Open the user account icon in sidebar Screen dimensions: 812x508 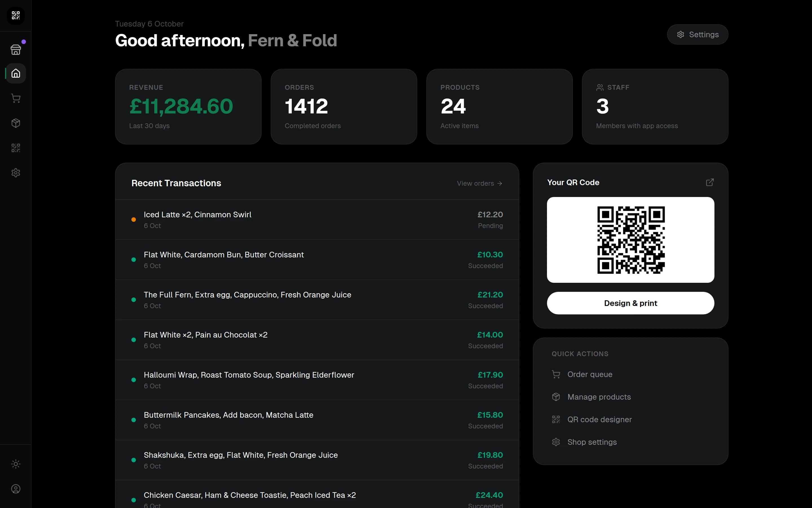coord(16,489)
